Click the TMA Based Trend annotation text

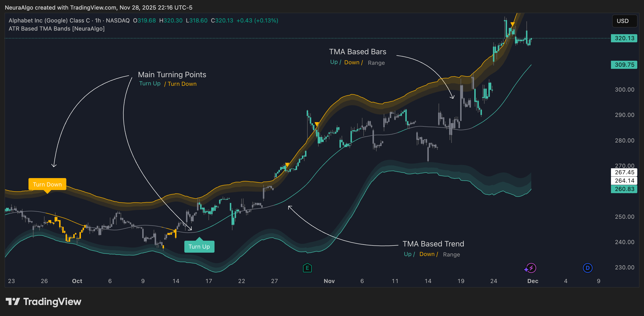[433, 244]
